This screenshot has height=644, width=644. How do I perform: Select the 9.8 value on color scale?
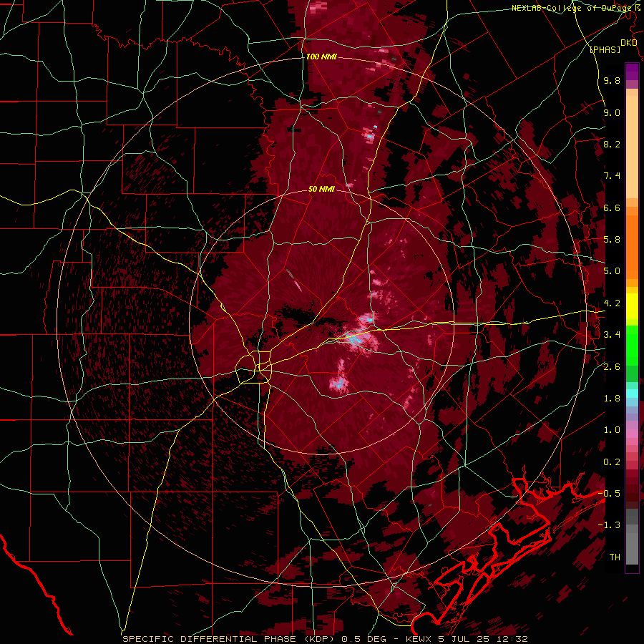click(612, 81)
